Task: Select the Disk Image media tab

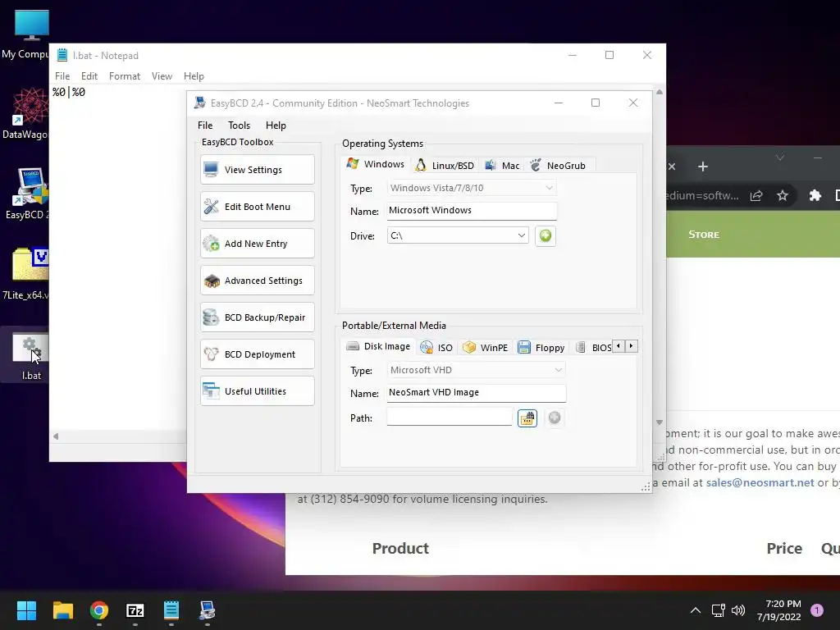Action: [x=378, y=347]
